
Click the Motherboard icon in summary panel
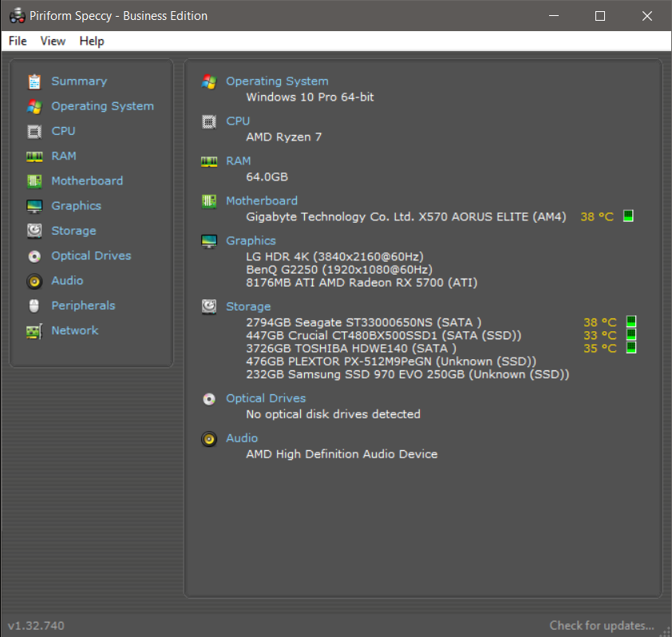[209, 201]
